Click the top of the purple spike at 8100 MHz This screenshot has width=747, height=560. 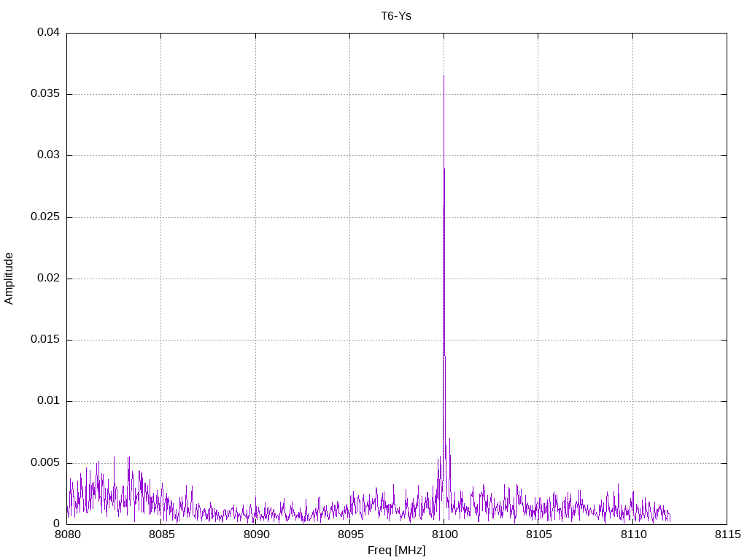[444, 77]
